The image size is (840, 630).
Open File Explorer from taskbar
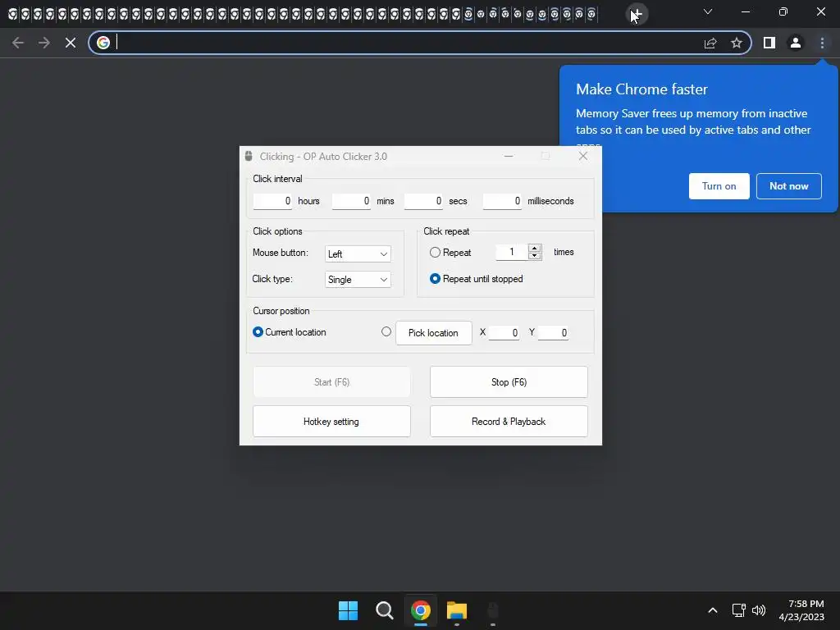click(457, 610)
